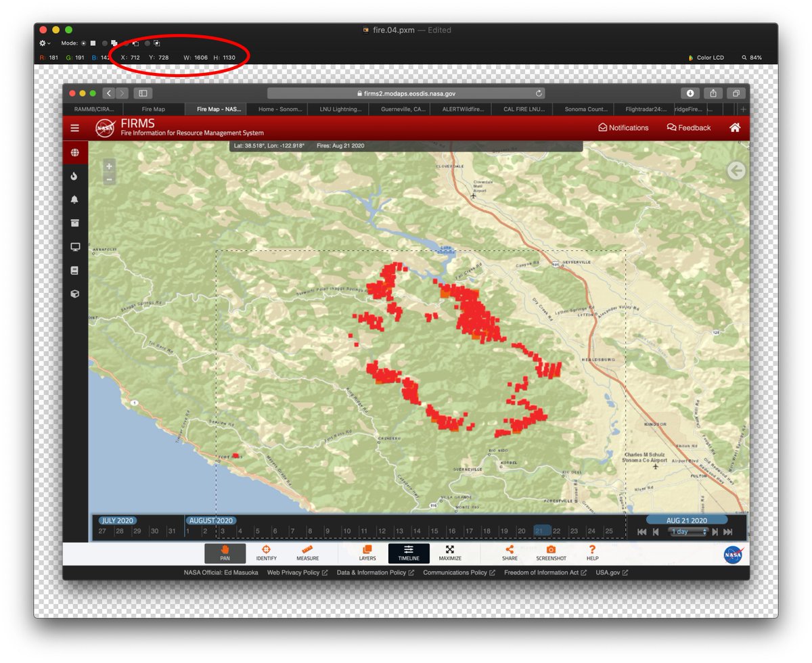Click the cube icon in FIRMS sidebar
This screenshot has width=812, height=663.
(74, 294)
